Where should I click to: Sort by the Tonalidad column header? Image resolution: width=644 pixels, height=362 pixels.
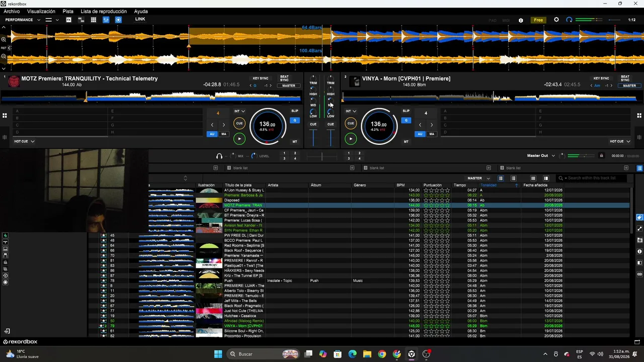[x=500, y=185]
